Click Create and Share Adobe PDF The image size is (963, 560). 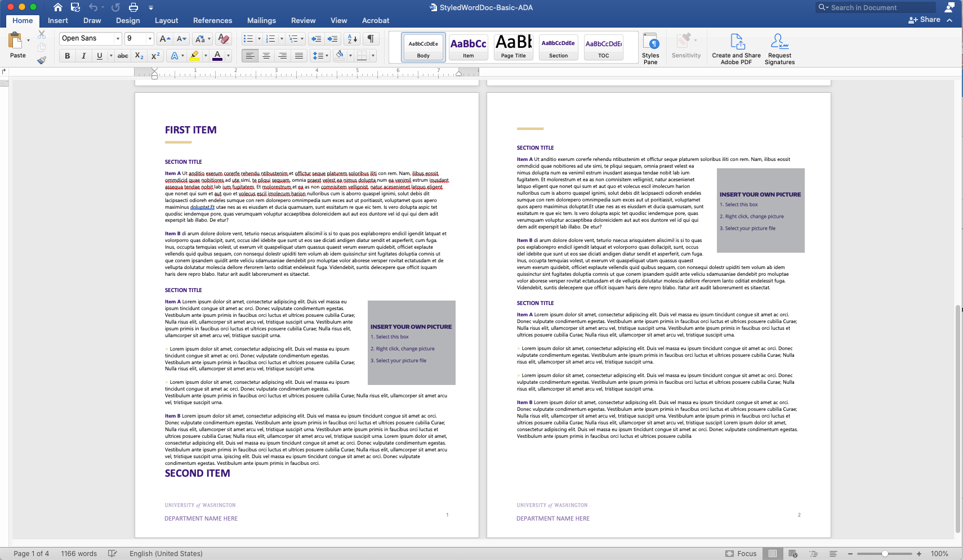coord(736,49)
